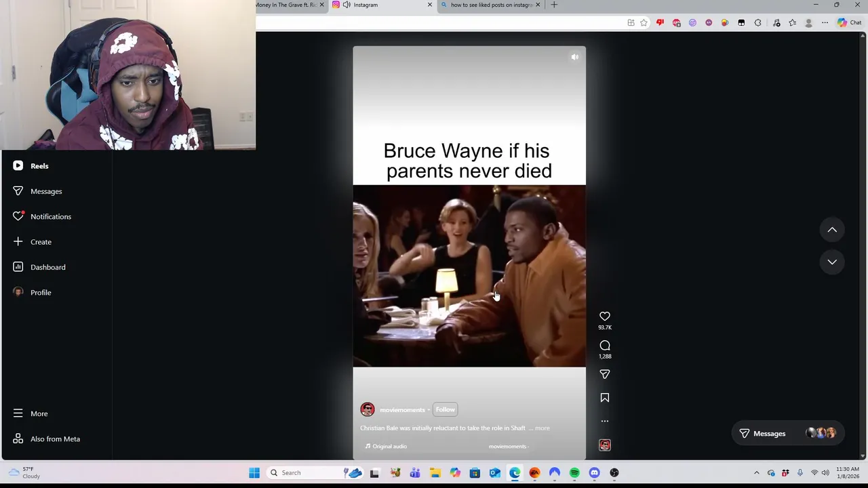Viewport: 868px width, 488px height.
Task: Show hidden system tray icons
Action: 757,473
